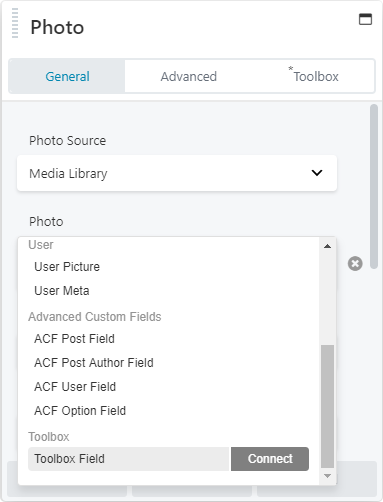Viewport: 383px width, 502px height.
Task: Remove the photo with the X icon
Action: [355, 264]
